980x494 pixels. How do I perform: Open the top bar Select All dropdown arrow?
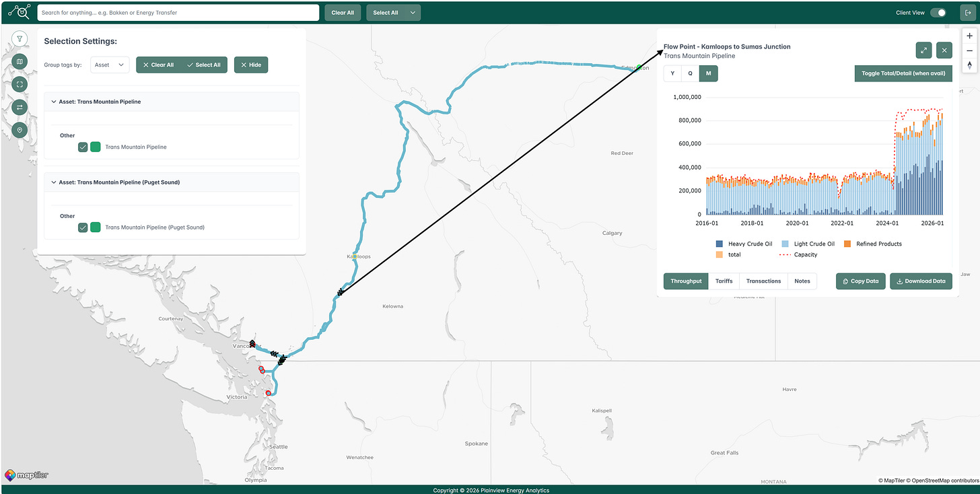(413, 12)
